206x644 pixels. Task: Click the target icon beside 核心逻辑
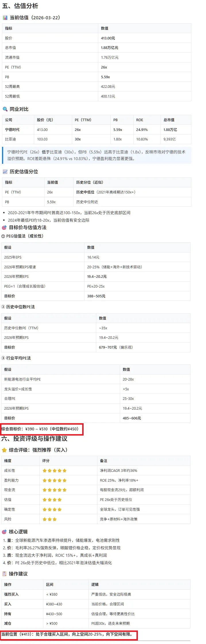tap(4, 532)
